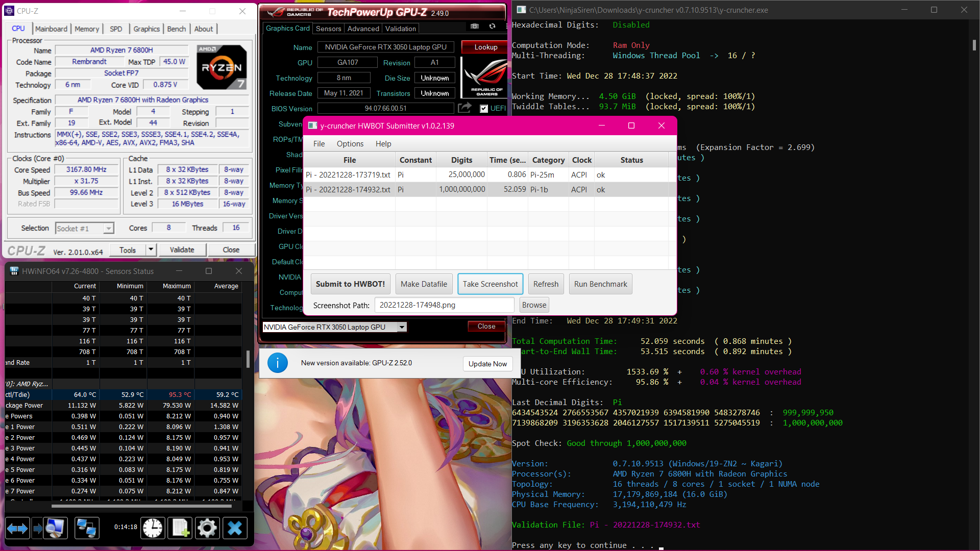The height and width of the screenshot is (551, 980).
Task: Click HWiNFO blue X close-sensors icon
Action: click(x=235, y=528)
